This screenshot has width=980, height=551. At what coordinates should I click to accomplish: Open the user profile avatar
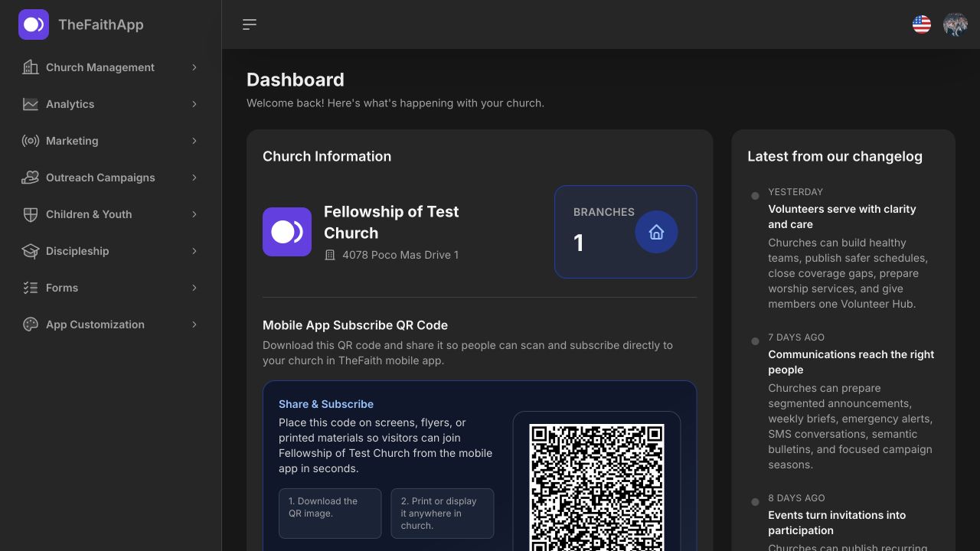click(955, 24)
